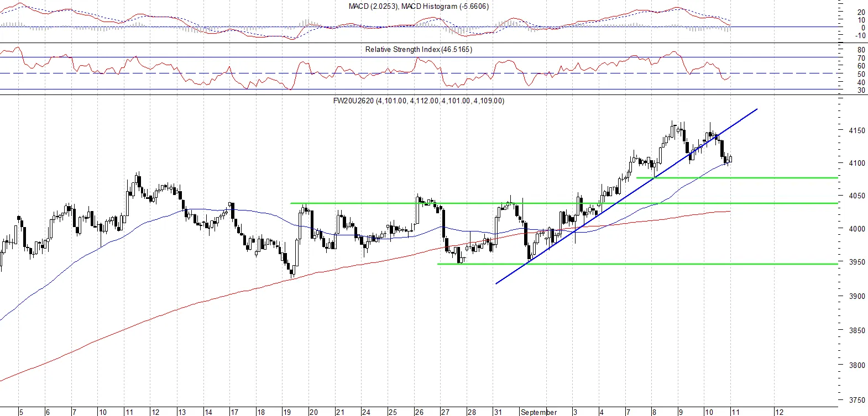Viewport: 868px width, 416px height.
Task: Click the 4000 price axis label
Action: [x=857, y=229]
